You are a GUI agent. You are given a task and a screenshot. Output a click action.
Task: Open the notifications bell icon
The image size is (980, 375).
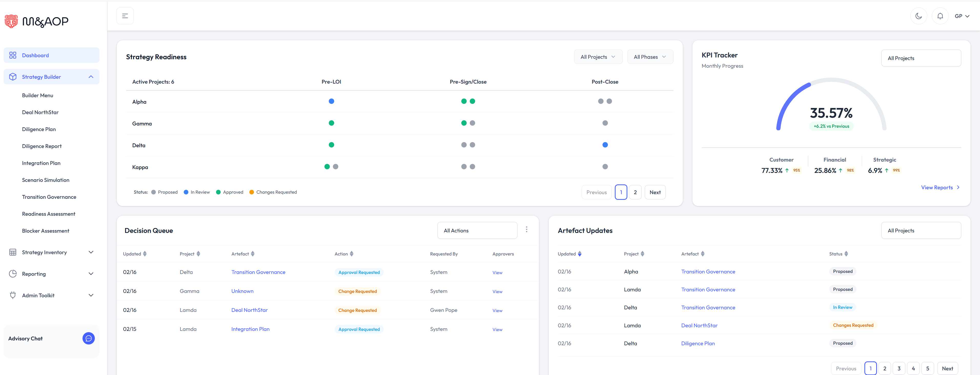coord(940,16)
